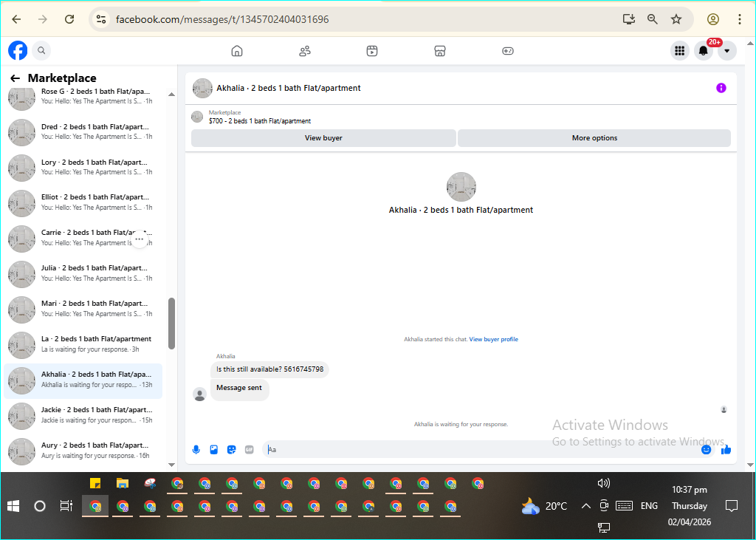This screenshot has width=756, height=540.
Task: Click the browser back arrow
Action: click(x=16, y=19)
